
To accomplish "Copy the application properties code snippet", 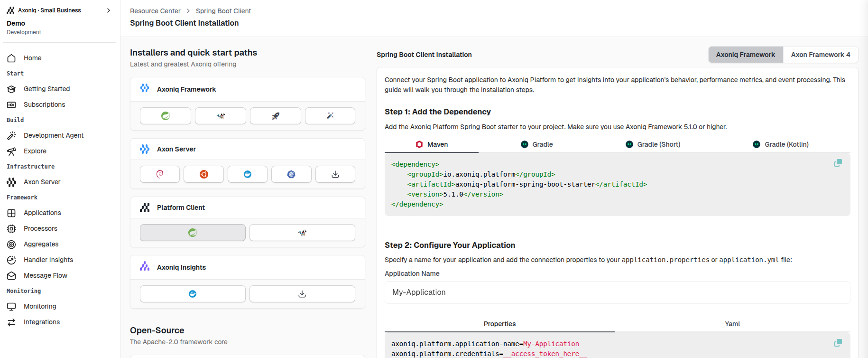I will tap(838, 343).
